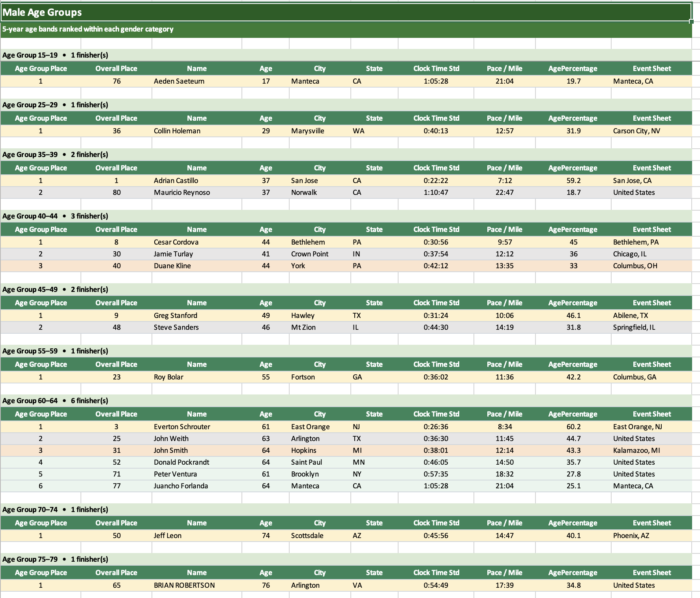
Task: Click the Aeden Saeteurn name cell
Action: coord(179,81)
